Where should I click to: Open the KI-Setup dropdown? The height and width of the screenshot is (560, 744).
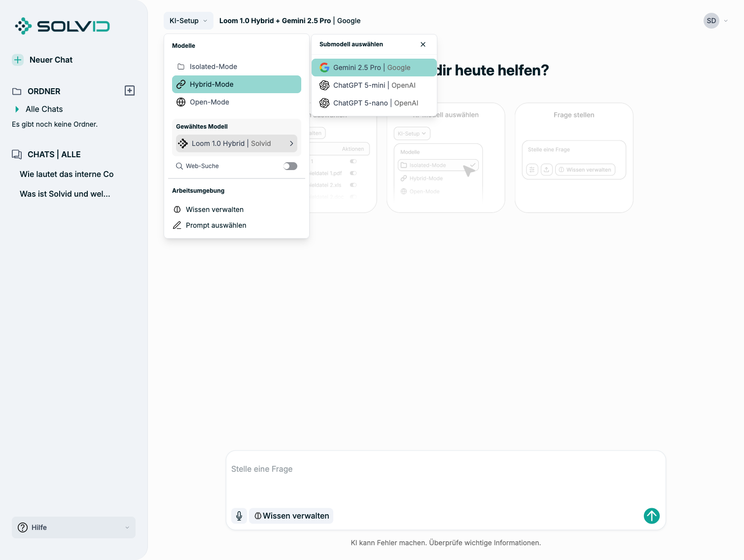(188, 21)
